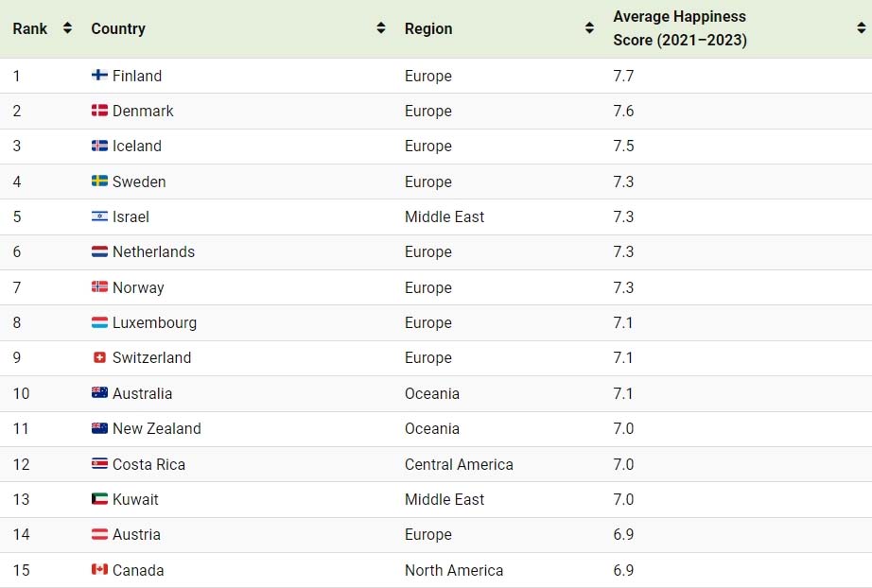The width and height of the screenshot is (872, 588).
Task: Sort table by Rank arrows
Action: pyautogui.click(x=67, y=27)
